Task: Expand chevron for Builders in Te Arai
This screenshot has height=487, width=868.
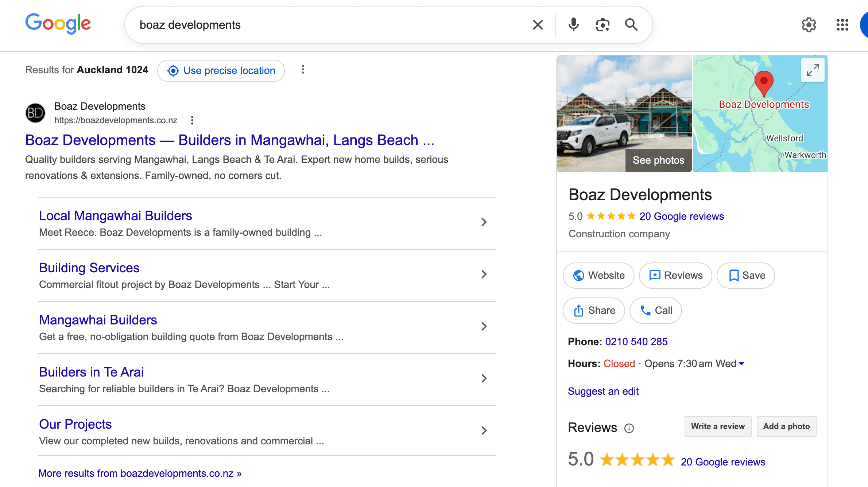Action: (484, 378)
